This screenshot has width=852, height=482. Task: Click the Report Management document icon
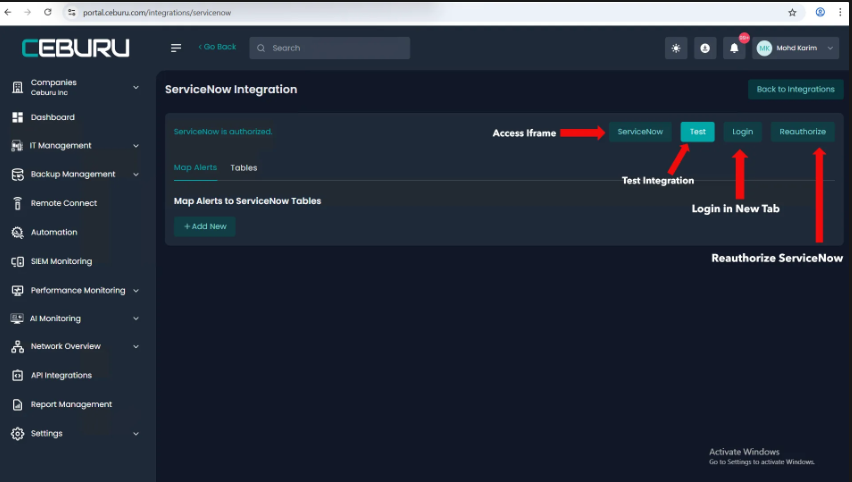17,405
